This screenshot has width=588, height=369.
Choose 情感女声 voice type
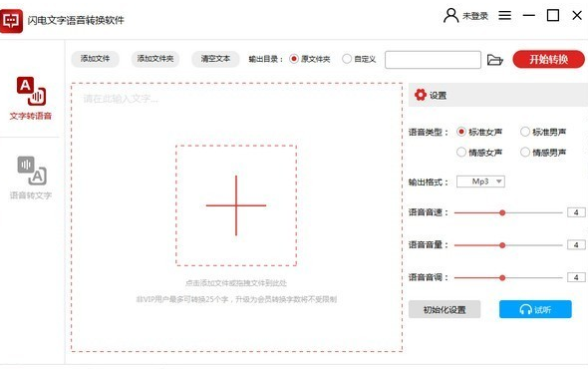[x=479, y=152]
